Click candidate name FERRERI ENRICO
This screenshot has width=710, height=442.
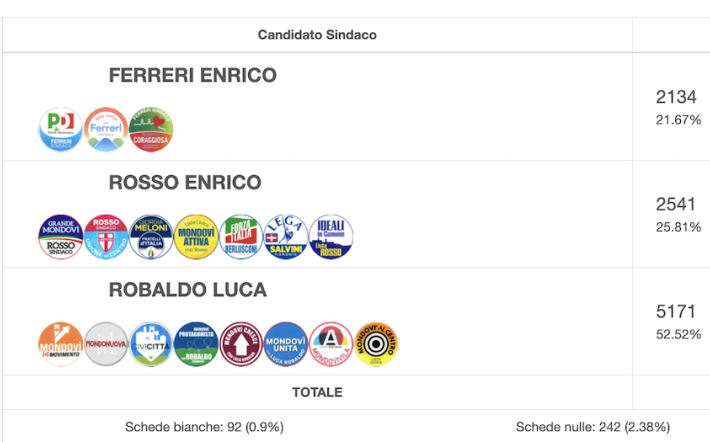(x=192, y=75)
